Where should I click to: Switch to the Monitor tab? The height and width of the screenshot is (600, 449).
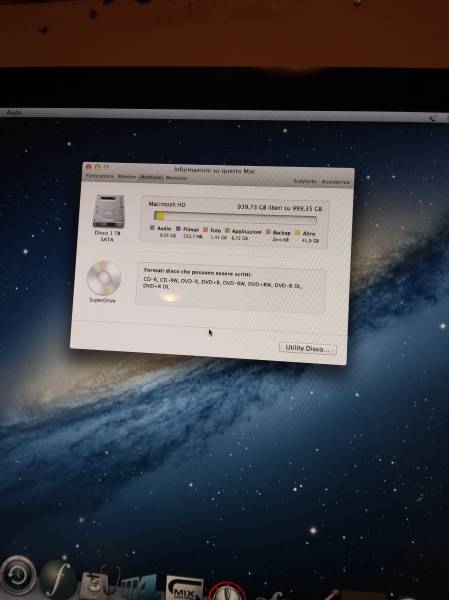[126, 177]
